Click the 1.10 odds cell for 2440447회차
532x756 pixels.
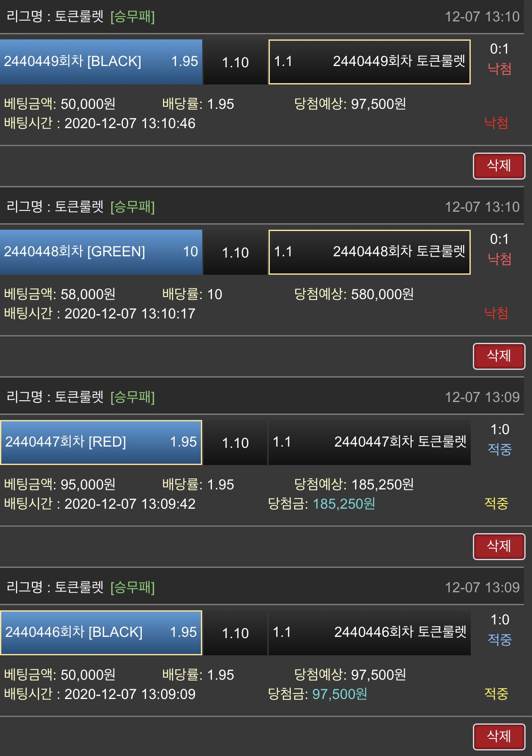(235, 443)
